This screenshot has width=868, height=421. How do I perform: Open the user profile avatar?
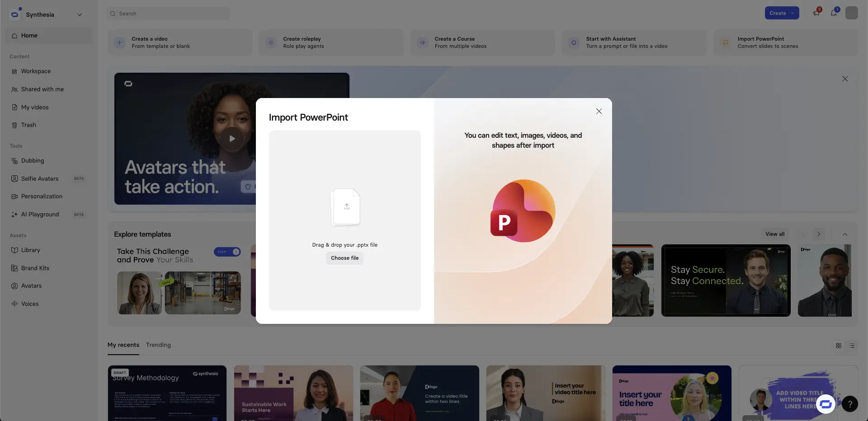point(852,13)
